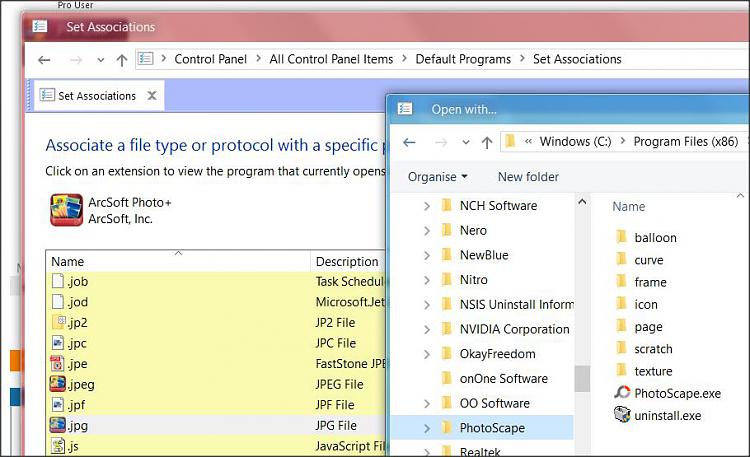The width and height of the screenshot is (750, 457).
Task: Click Set Associations breadcrumb segment
Action: click(x=577, y=59)
